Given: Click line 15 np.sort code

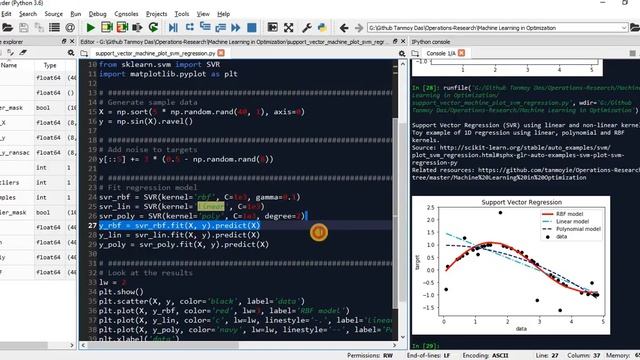Looking at the screenshot, I should pyautogui.click(x=202, y=112).
